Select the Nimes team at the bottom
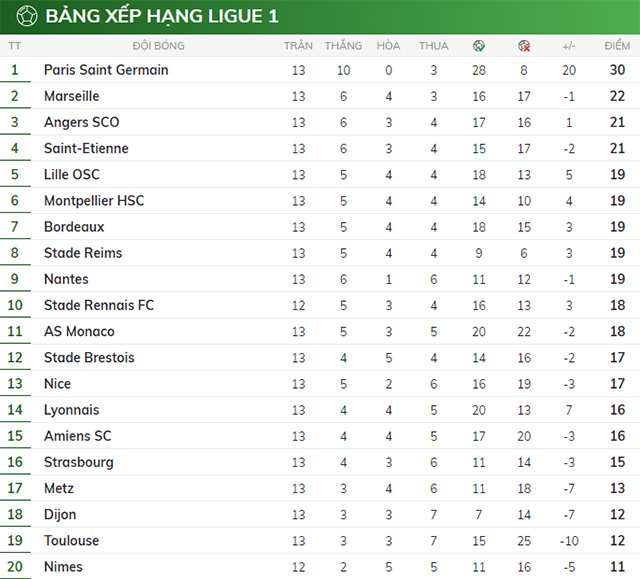Image resolution: width=640 pixels, height=579 pixels. click(x=65, y=567)
